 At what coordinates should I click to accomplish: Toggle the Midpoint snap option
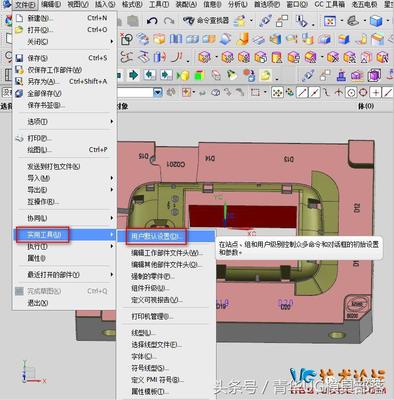314,92
